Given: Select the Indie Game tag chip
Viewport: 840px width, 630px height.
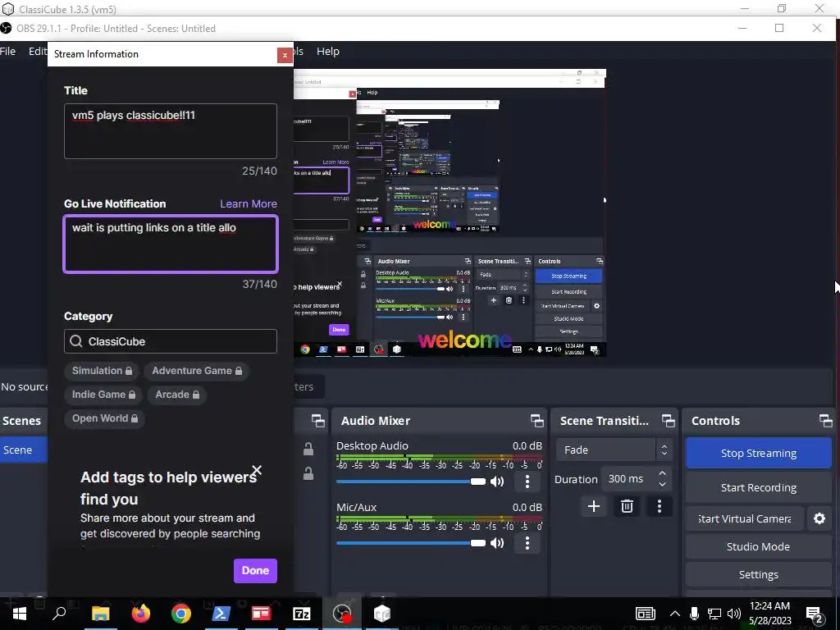Looking at the screenshot, I should tap(103, 395).
